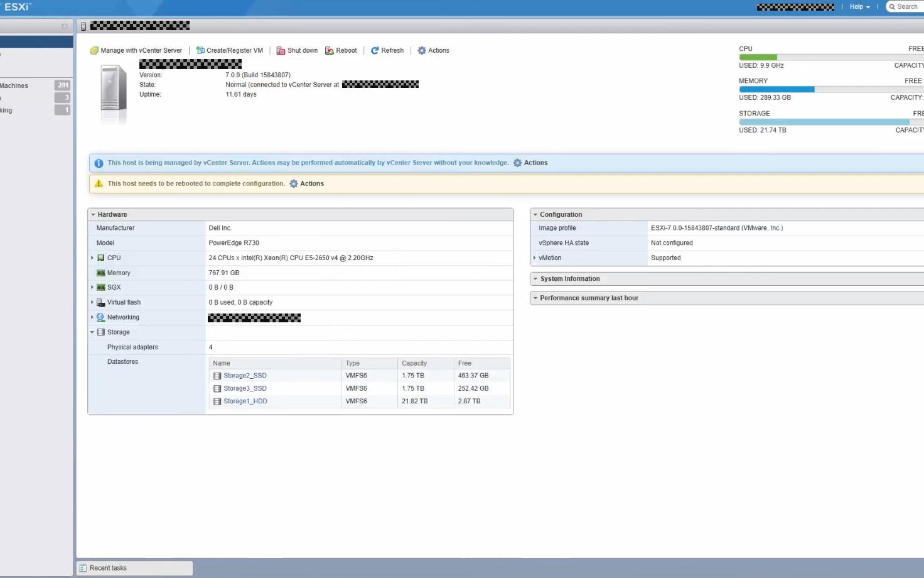Viewport: 924px width, 578px height.
Task: Click the CPU icon in Hardware
Action: pos(100,258)
